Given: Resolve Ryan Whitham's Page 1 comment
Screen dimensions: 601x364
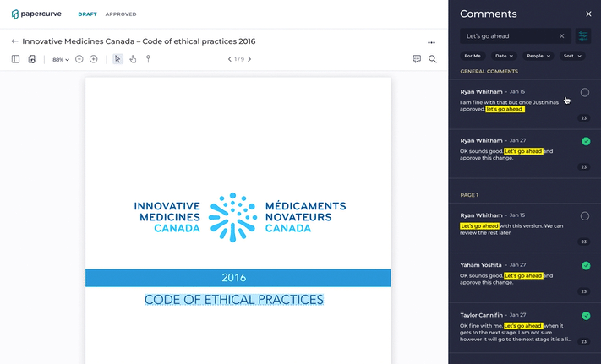Looking at the screenshot, I should point(585,216).
